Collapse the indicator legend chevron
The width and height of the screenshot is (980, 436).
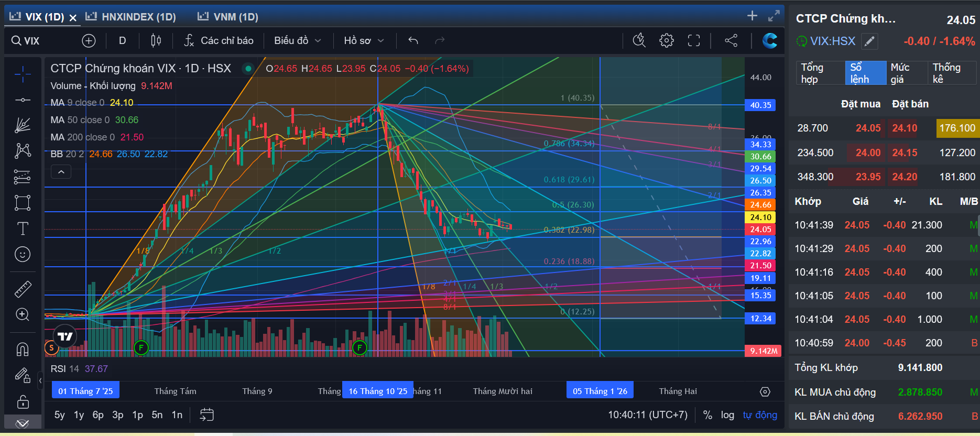click(x=61, y=172)
